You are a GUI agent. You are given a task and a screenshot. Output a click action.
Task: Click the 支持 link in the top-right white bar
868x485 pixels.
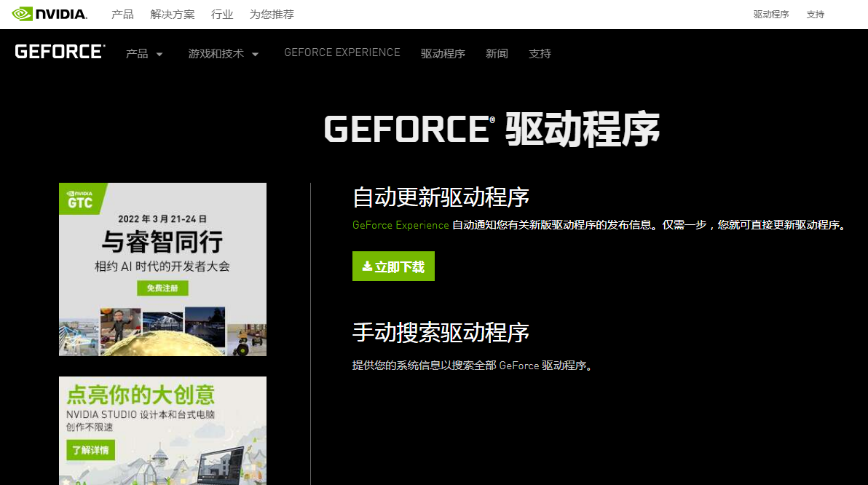pyautogui.click(x=816, y=15)
